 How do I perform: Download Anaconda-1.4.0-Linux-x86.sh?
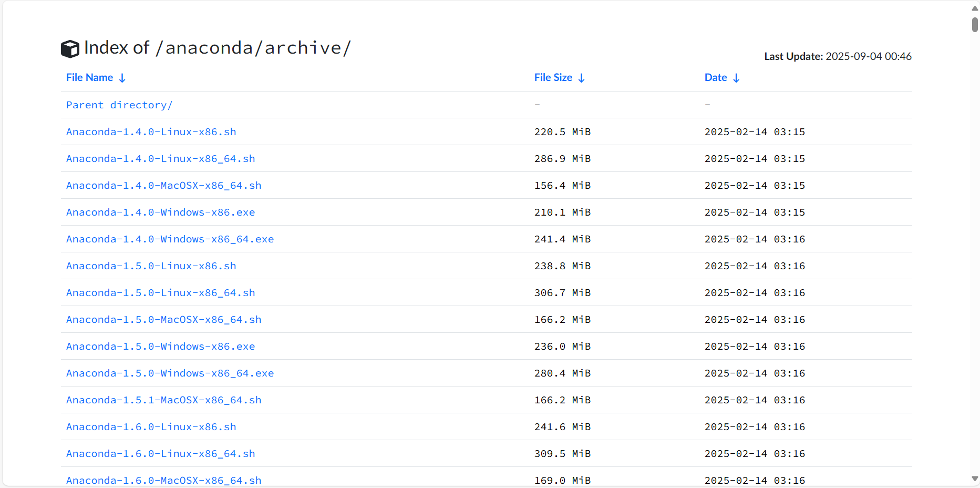[x=151, y=132]
